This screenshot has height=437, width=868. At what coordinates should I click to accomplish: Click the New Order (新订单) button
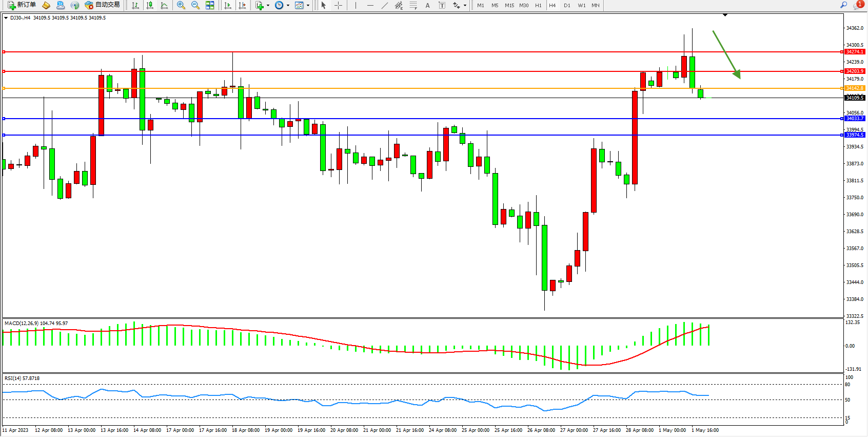(22, 5)
